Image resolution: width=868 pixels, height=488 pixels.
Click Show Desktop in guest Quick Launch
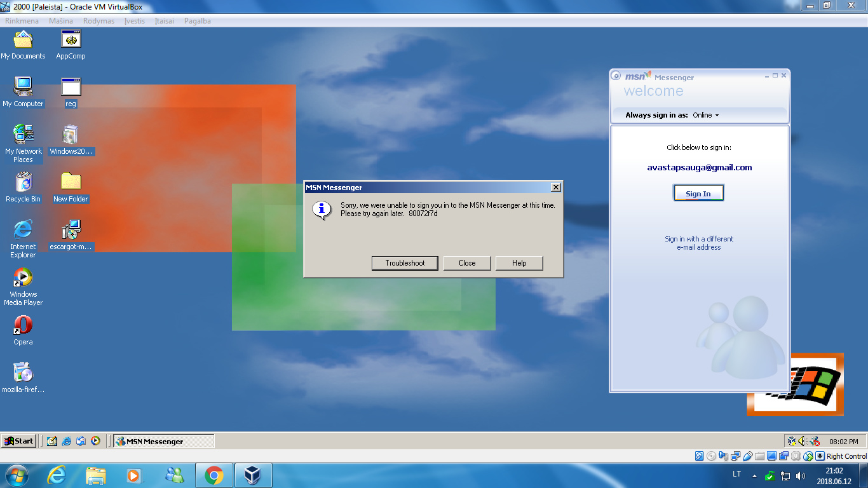pos(52,441)
